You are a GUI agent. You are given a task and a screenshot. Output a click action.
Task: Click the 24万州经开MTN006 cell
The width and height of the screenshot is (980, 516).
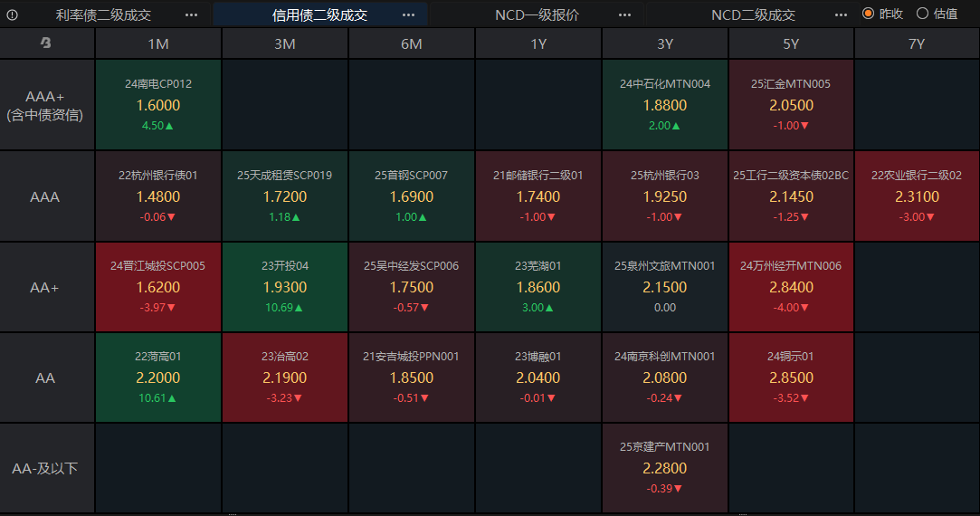pos(791,287)
